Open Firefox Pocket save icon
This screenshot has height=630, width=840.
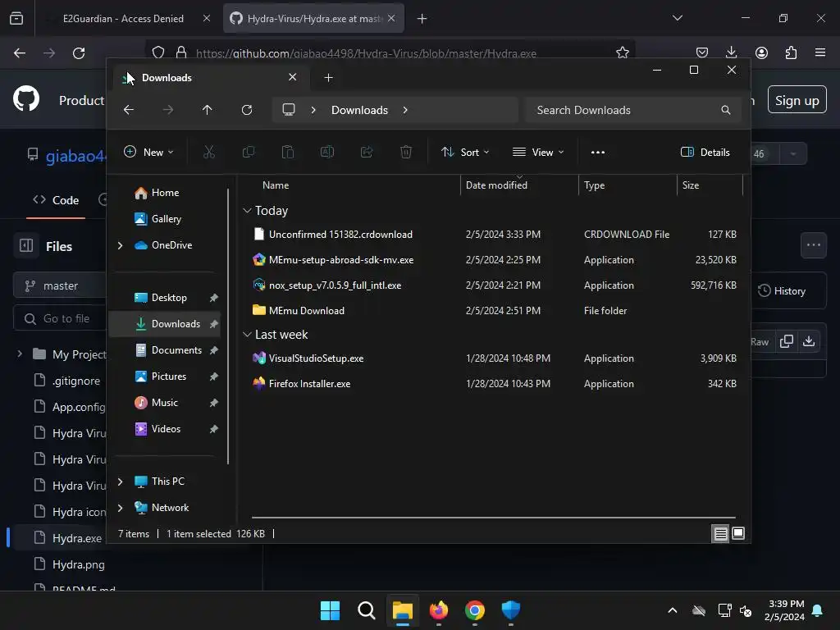(x=702, y=52)
